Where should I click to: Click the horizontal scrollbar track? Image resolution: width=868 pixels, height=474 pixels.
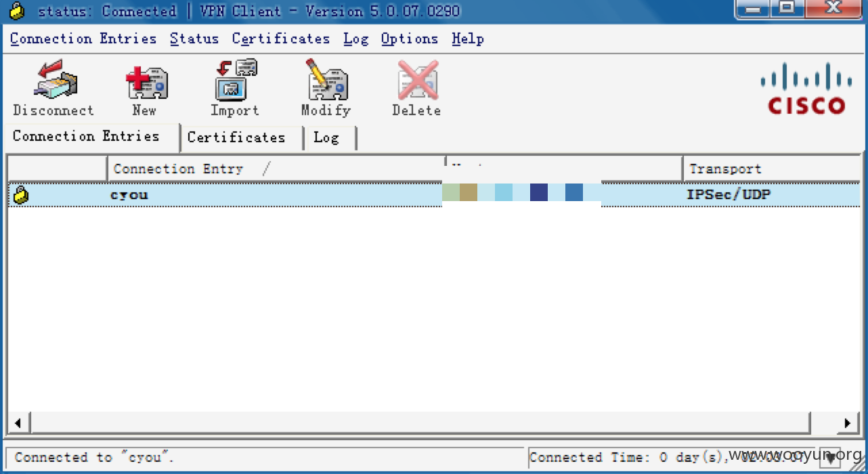pyautogui.click(x=420, y=423)
